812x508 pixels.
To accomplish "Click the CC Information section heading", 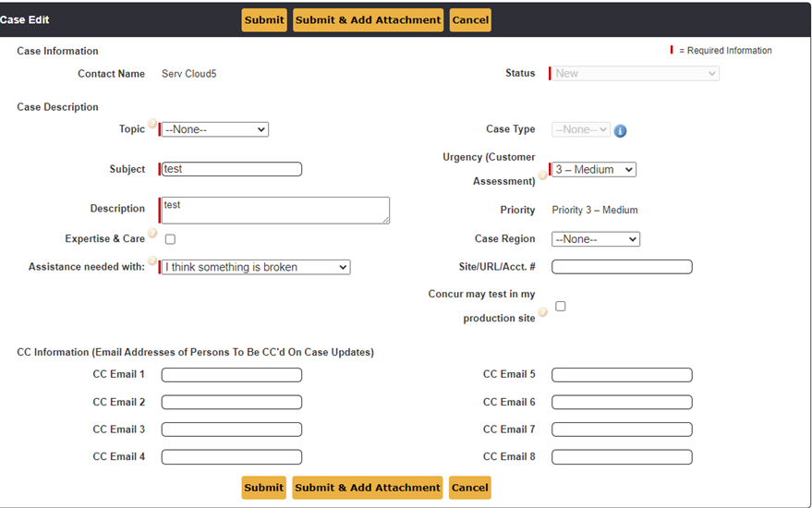I will click(195, 352).
